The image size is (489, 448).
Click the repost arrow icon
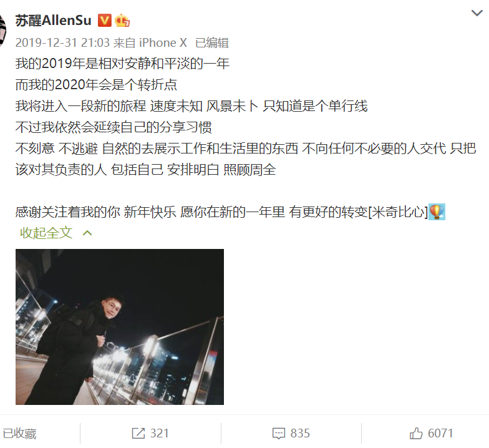(138, 433)
